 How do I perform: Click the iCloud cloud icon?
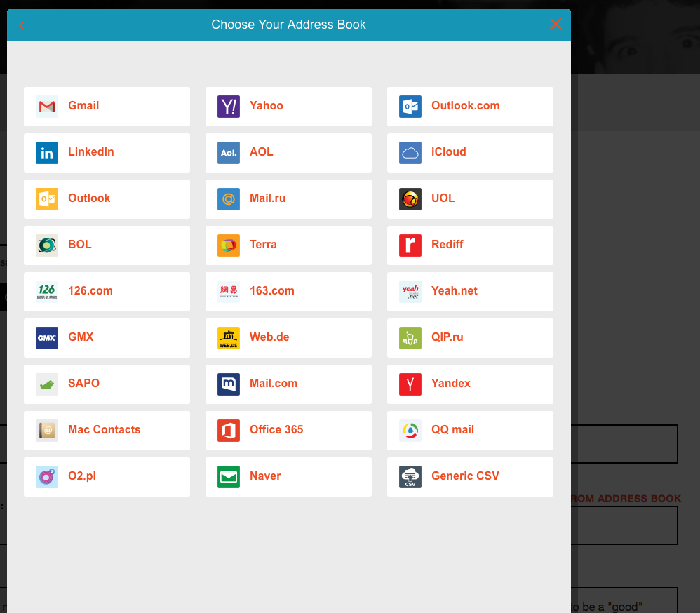point(410,153)
